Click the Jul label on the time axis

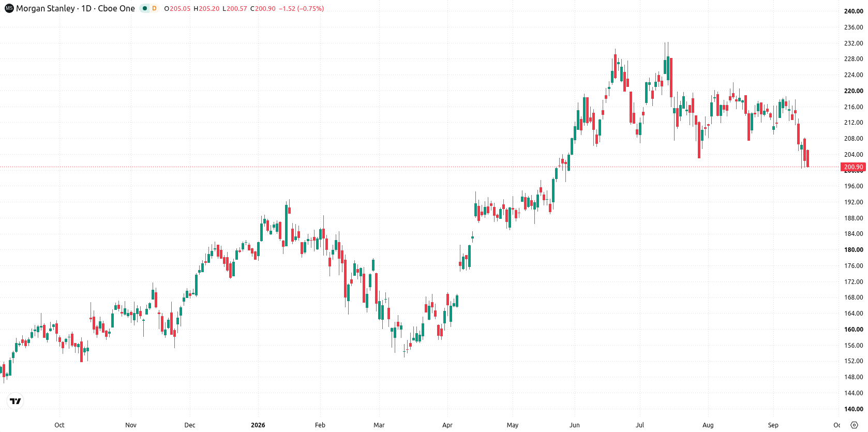coord(640,425)
